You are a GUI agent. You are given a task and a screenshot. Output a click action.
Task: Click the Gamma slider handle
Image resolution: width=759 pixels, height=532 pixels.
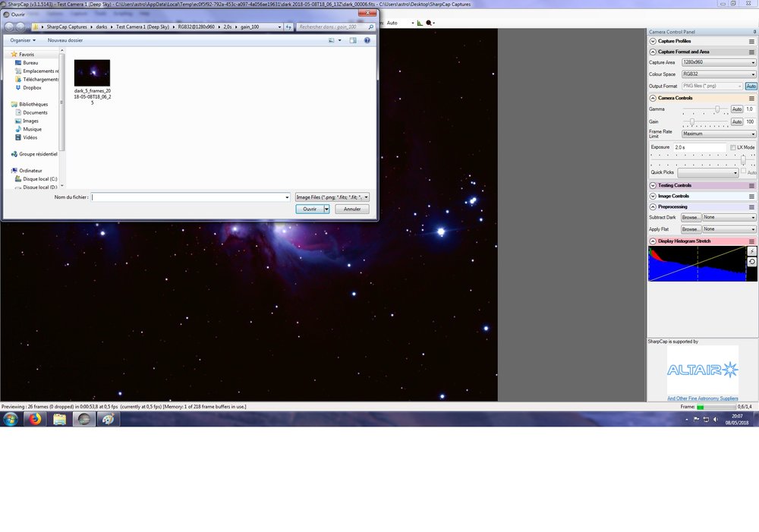point(717,109)
